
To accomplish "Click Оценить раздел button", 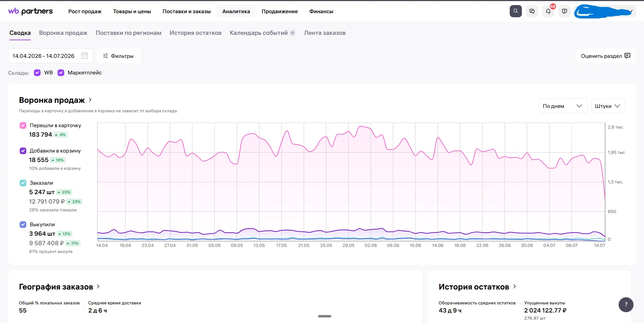I will coord(605,56).
